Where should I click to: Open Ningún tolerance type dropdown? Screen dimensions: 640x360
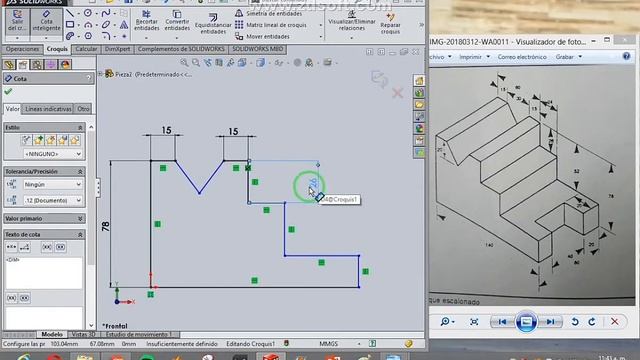[53, 184]
